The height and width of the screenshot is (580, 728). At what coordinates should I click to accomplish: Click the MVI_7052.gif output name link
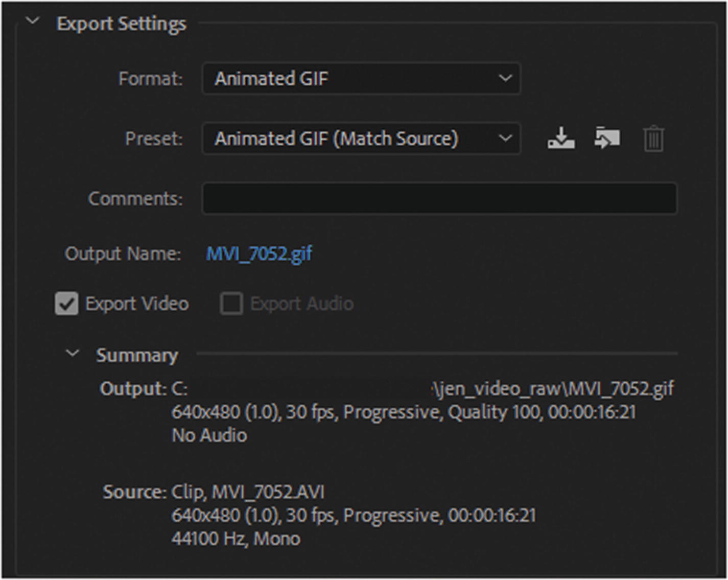coord(259,253)
